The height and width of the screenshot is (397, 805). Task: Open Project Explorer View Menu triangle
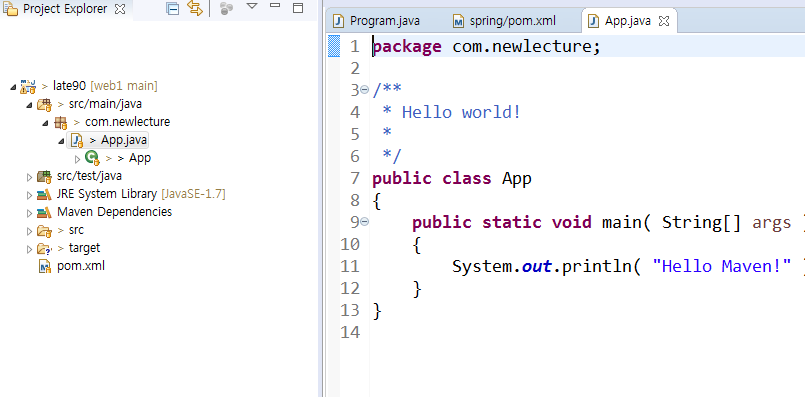pyautogui.click(x=252, y=6)
